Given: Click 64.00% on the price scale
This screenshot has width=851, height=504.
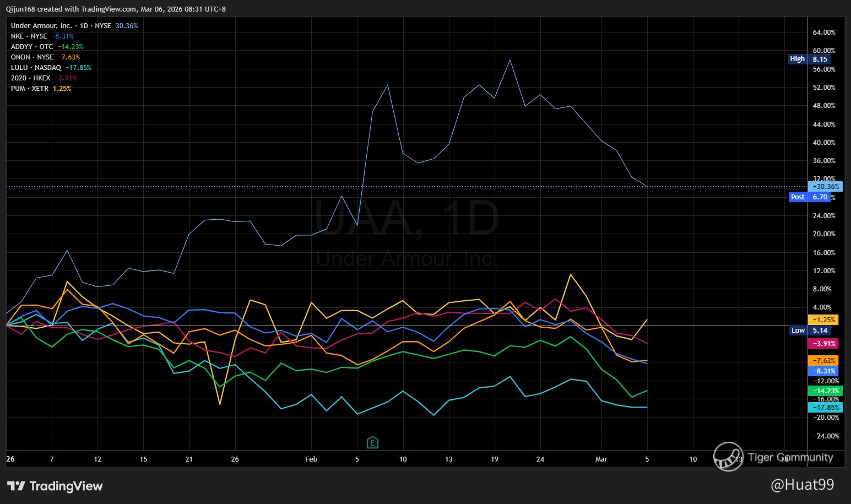Looking at the screenshot, I should [824, 32].
